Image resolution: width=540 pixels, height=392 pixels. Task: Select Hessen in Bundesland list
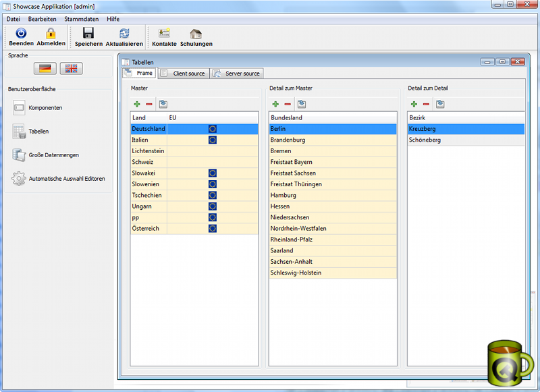(333, 206)
